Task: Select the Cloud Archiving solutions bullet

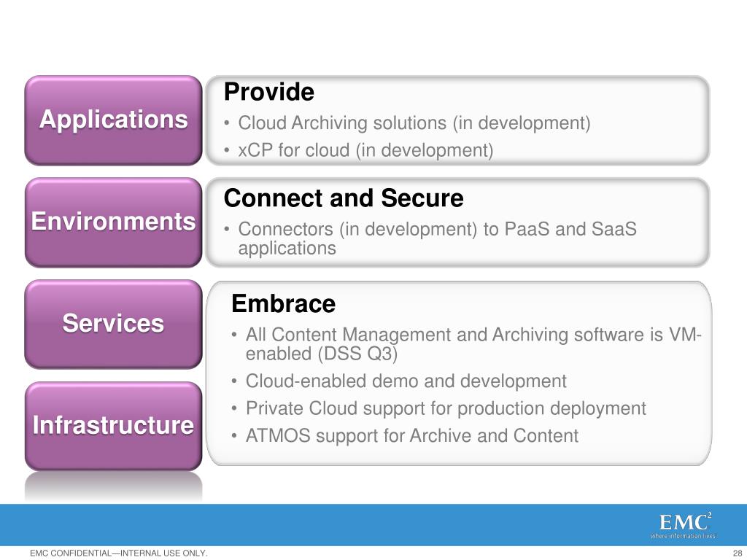Action: click(x=414, y=122)
